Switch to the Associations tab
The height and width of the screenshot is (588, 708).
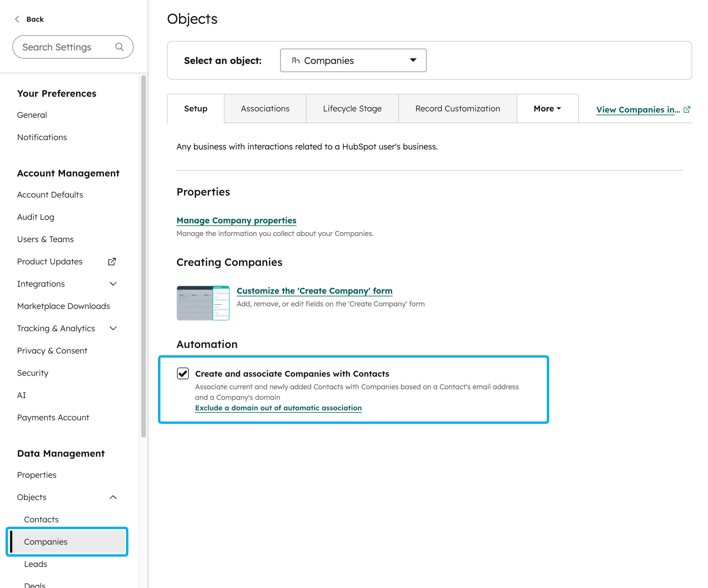coord(265,108)
